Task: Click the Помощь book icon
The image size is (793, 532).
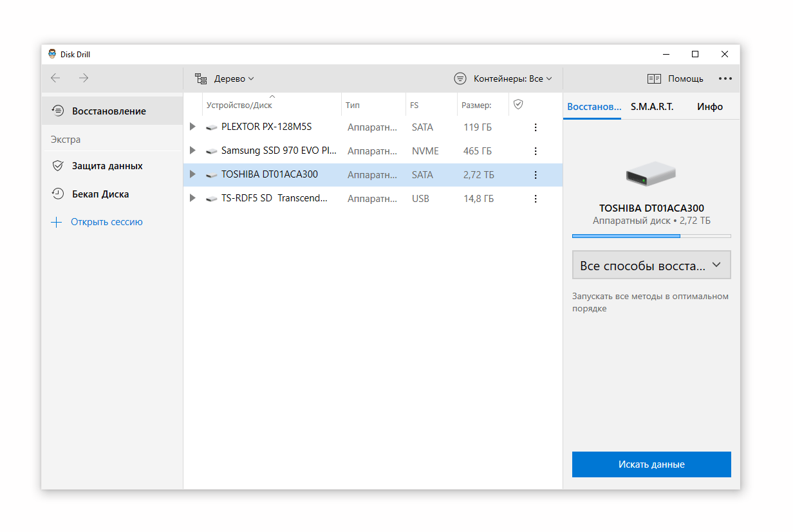Action: [654, 78]
